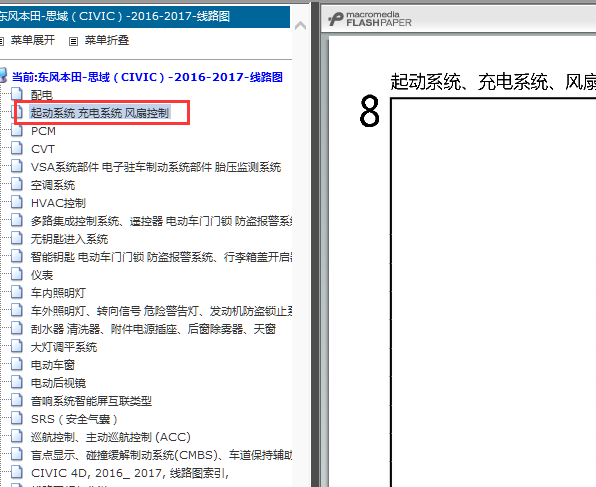Open 刮水器 清洗器 entry
This screenshot has width=596, height=487.
click(x=153, y=329)
